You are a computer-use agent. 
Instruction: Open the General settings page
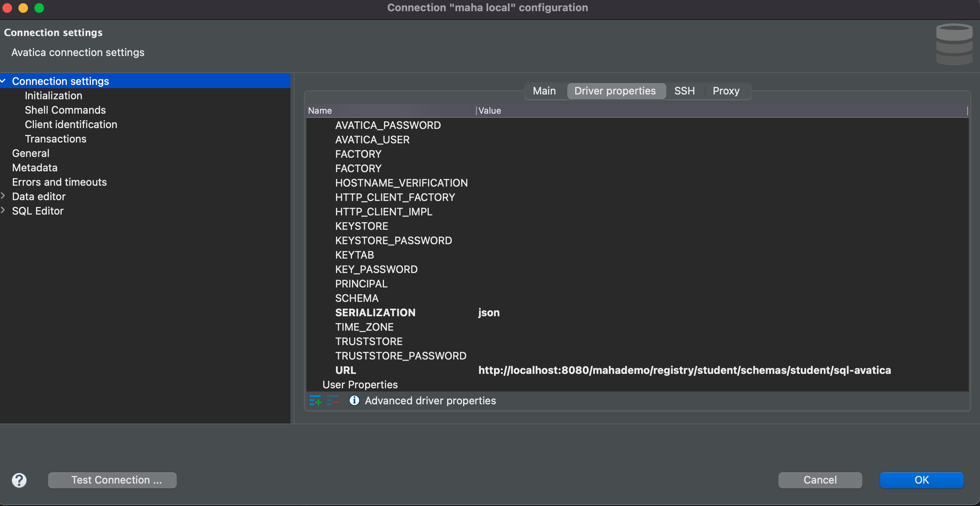coord(31,153)
